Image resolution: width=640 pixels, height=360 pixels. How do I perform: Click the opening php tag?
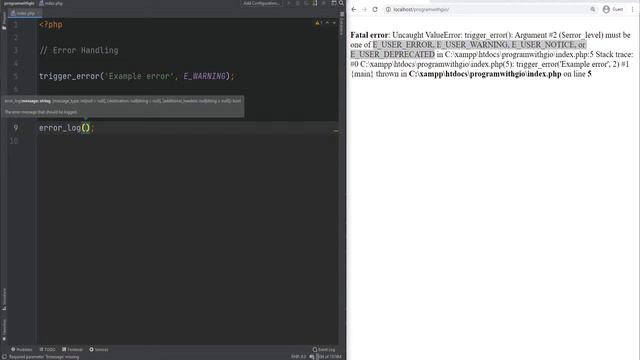click(x=51, y=24)
